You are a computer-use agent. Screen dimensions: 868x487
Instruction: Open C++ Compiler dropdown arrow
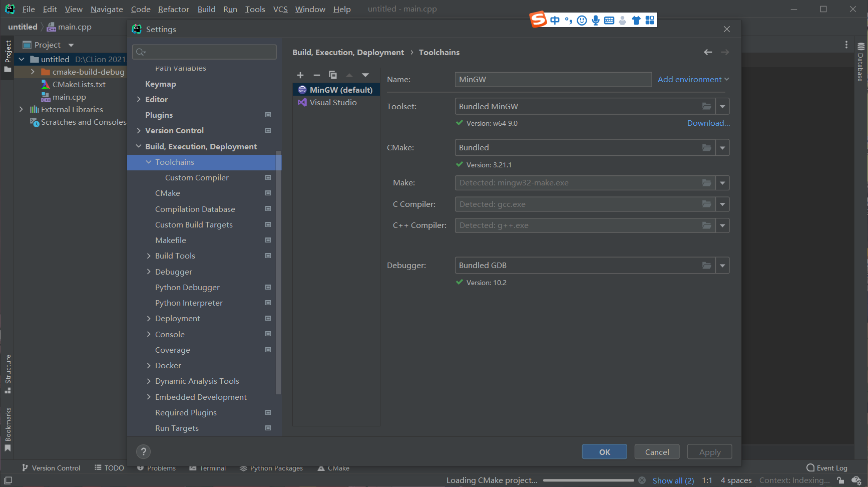pyautogui.click(x=722, y=225)
